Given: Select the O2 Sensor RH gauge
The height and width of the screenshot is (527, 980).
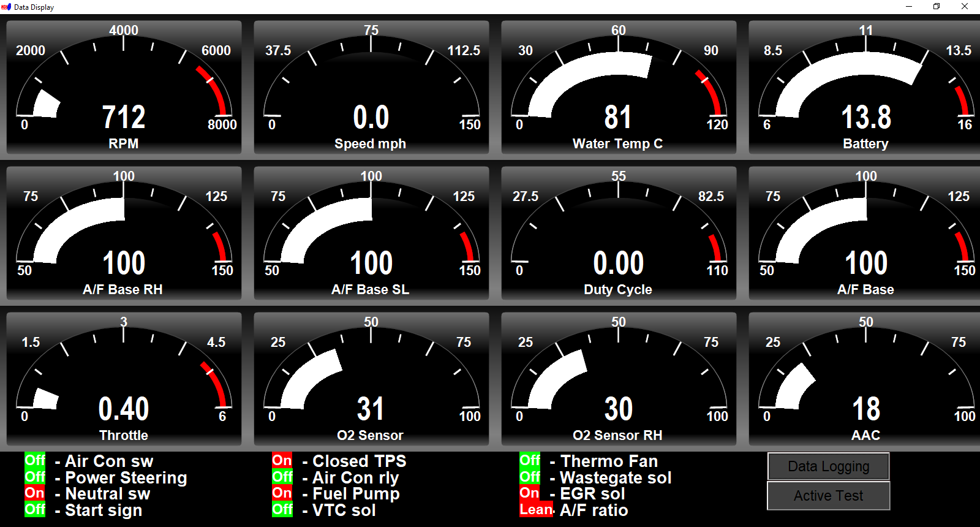Looking at the screenshot, I should (x=619, y=379).
